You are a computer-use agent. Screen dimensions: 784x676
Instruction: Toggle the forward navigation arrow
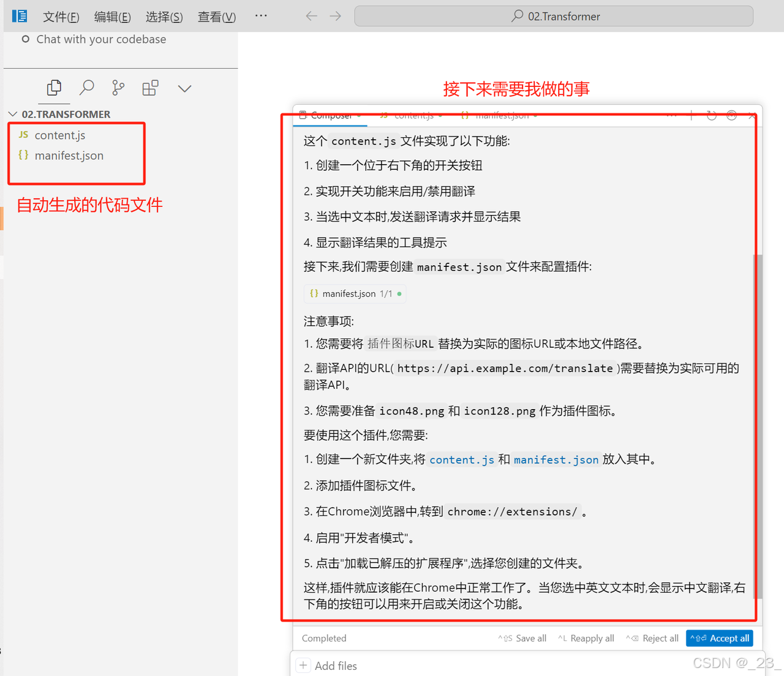[x=336, y=17]
